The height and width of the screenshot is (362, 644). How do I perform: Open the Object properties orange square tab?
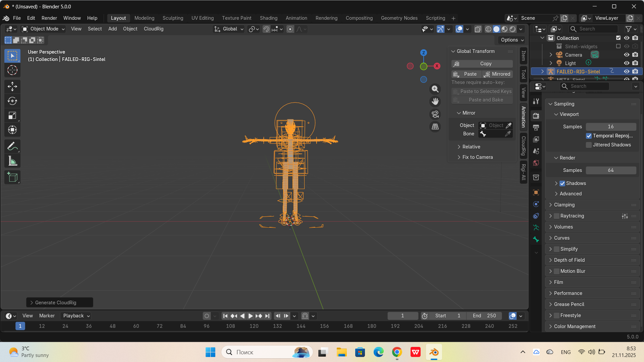[x=536, y=192]
